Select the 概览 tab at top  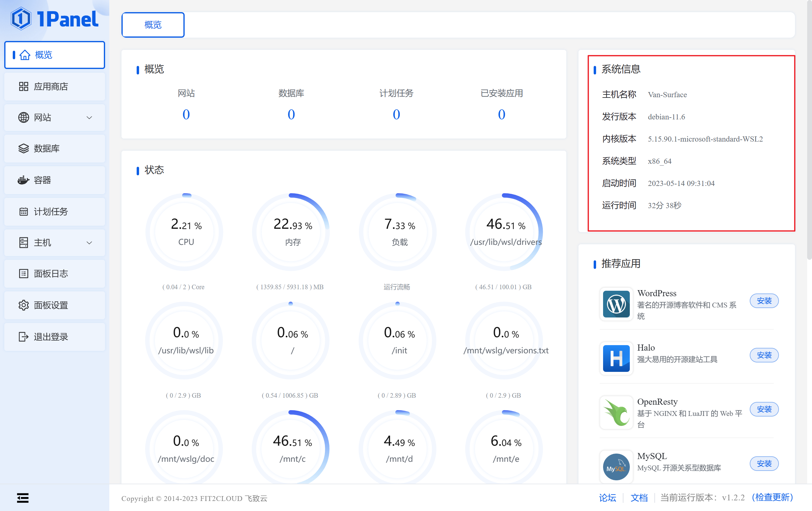pyautogui.click(x=152, y=24)
